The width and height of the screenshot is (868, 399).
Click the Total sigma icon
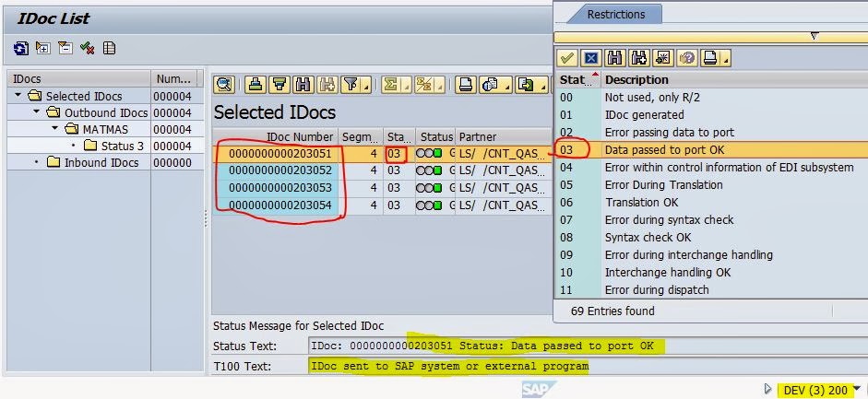pos(391,85)
